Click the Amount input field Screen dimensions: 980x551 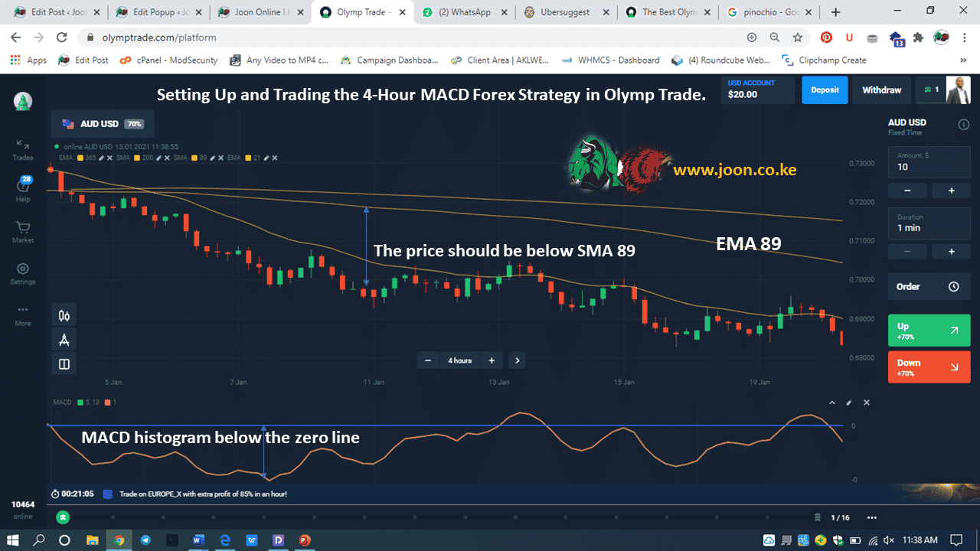(929, 162)
